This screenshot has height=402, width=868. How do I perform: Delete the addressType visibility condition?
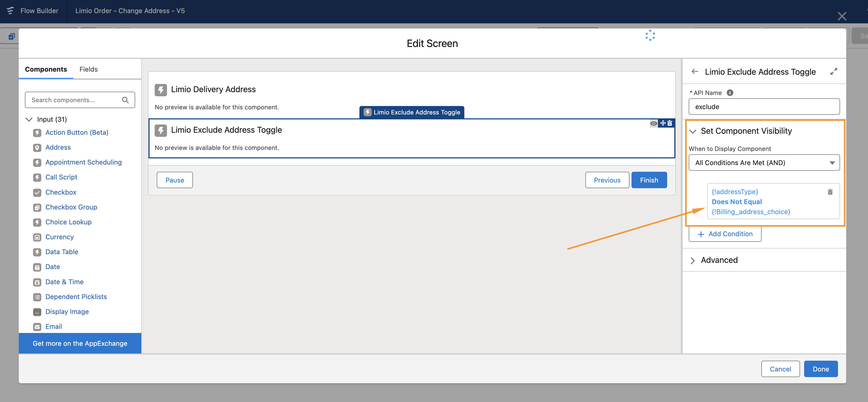830,192
